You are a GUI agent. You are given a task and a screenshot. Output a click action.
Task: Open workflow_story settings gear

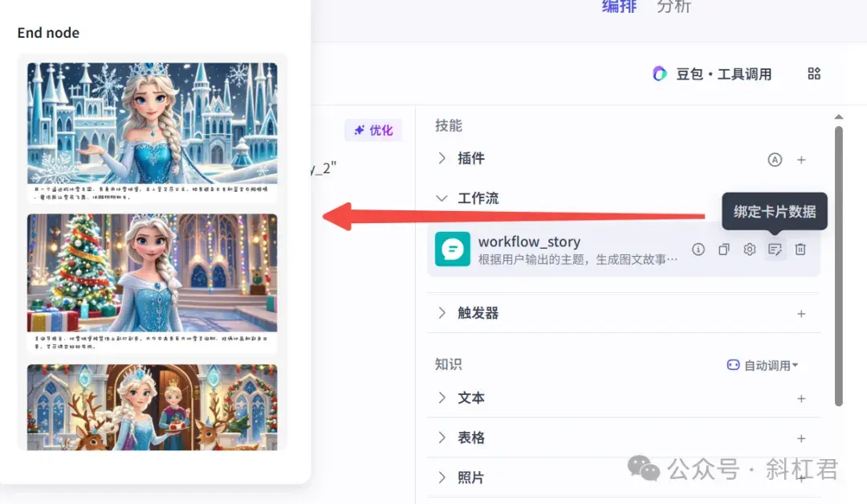[x=749, y=250]
